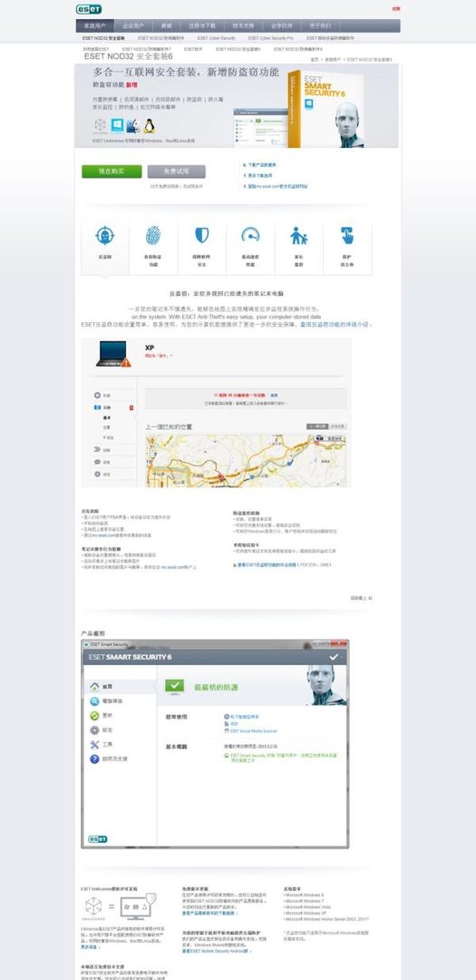Click the laptop with warning icon beside XP

[x=113, y=354]
